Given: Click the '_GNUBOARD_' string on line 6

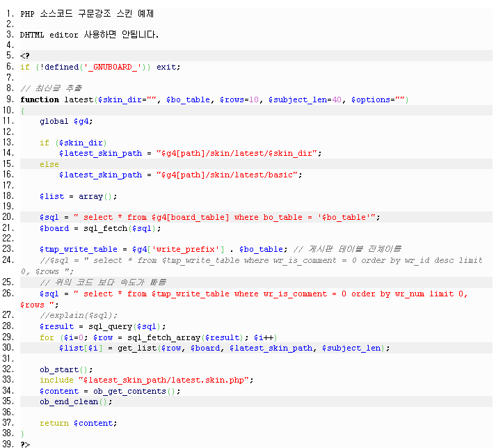Looking at the screenshot, I should pos(114,67).
